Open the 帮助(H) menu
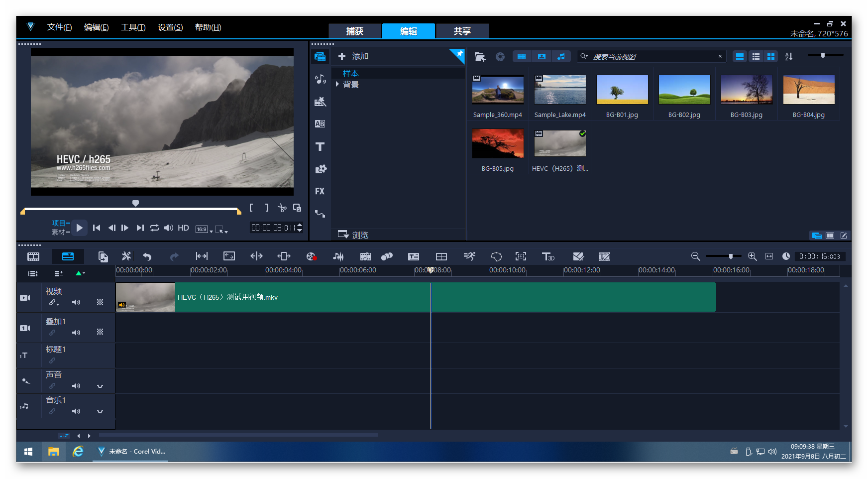This screenshot has height=479, width=868. pos(208,27)
